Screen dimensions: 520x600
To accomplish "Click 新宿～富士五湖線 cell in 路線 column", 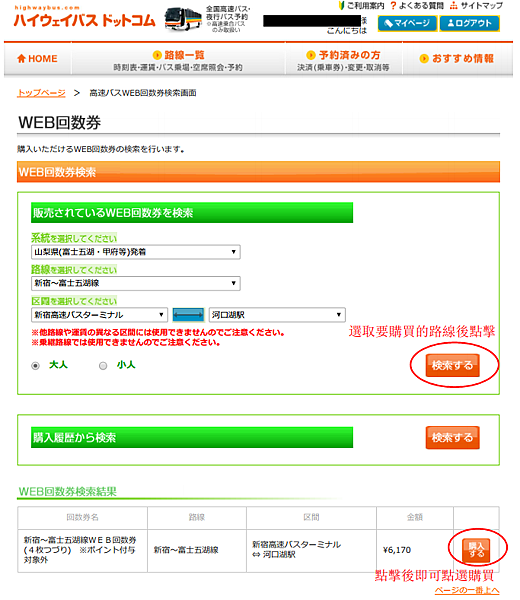I will click(197, 551).
